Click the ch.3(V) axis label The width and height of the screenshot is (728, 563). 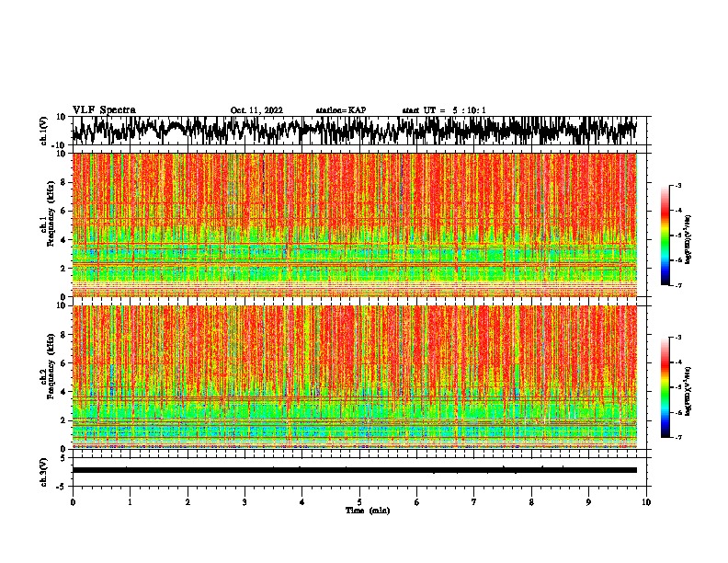45,472
